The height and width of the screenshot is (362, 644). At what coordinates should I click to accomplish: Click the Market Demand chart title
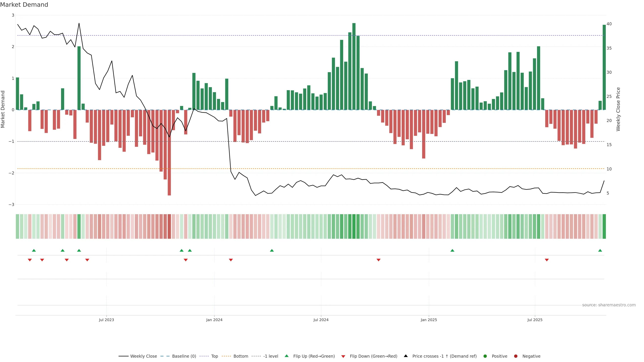pos(24,5)
